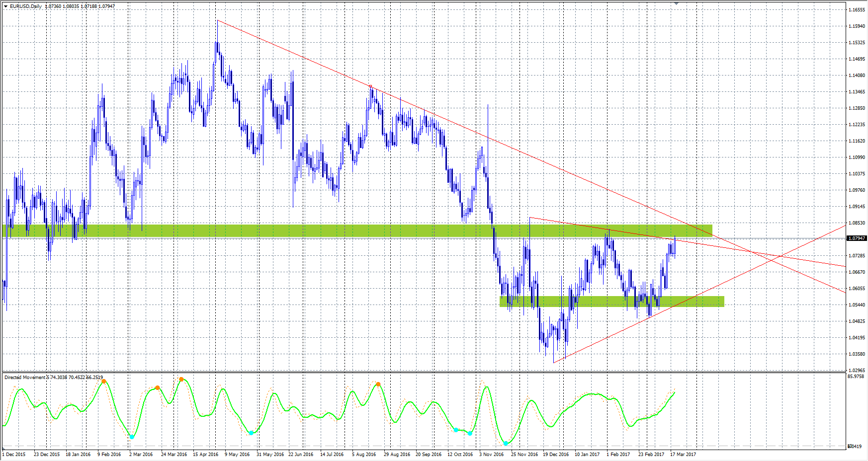868x461 pixels.
Task: Click the 1.05440 price axis label
Action: (857, 305)
